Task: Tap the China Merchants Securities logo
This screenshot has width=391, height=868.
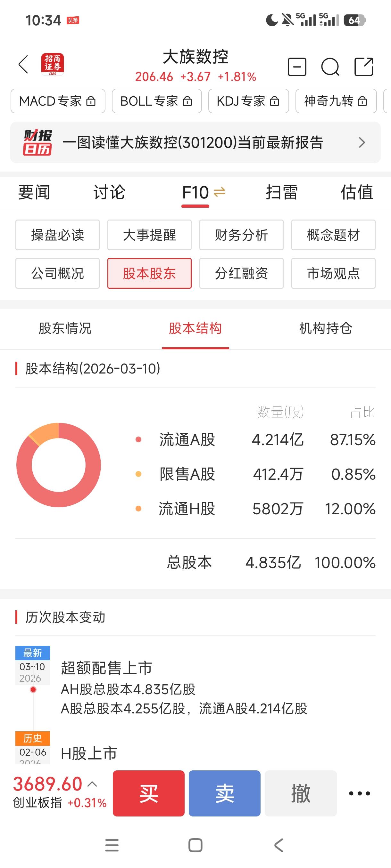Action: click(52, 64)
